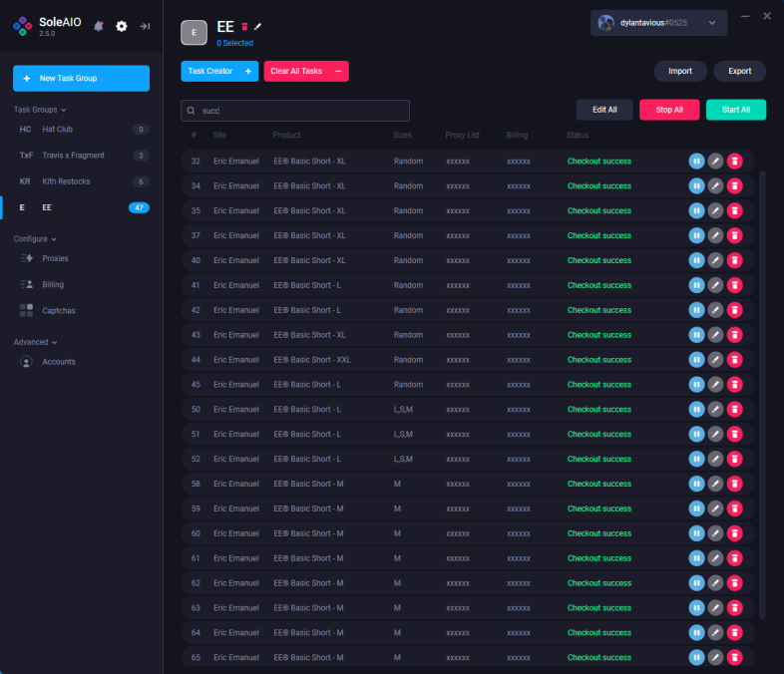The width and height of the screenshot is (784, 674).
Task: Edit task 61
Action: pyautogui.click(x=715, y=558)
